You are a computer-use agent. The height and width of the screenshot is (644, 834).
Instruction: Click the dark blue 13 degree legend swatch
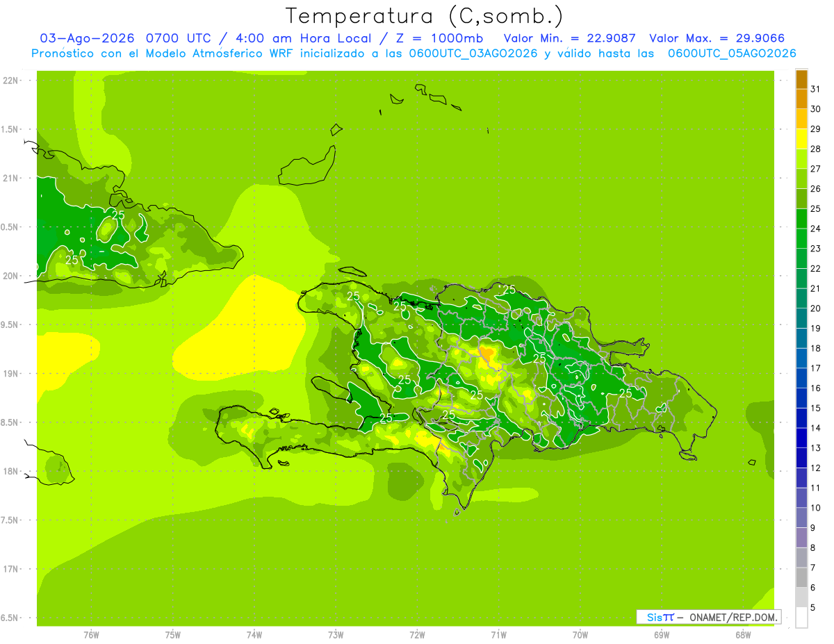pyautogui.click(x=801, y=438)
